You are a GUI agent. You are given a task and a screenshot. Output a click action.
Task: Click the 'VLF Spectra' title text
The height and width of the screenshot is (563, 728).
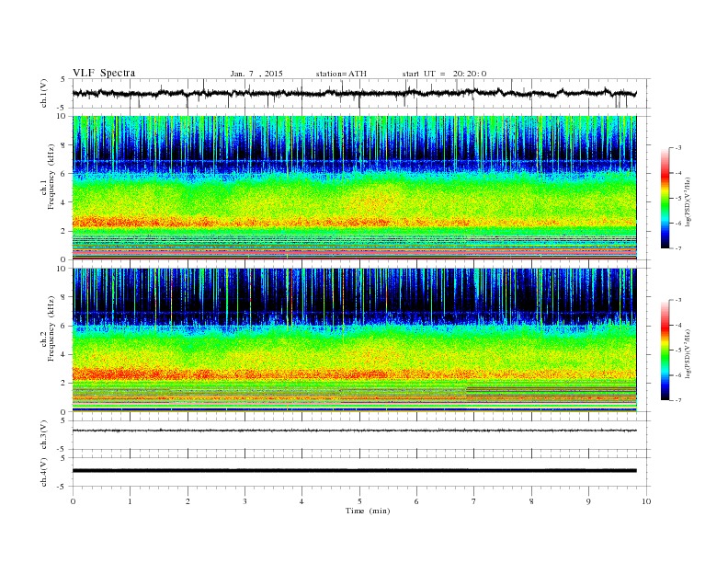click(x=104, y=73)
